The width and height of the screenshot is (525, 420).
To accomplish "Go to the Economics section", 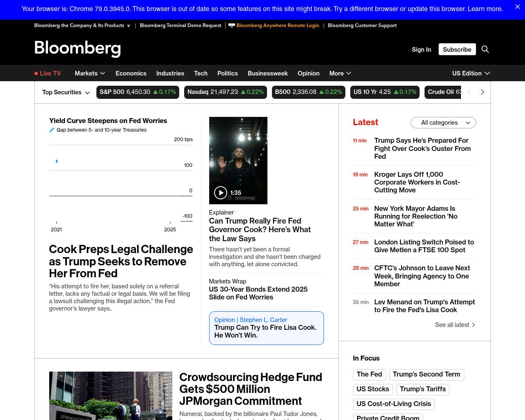I will click(131, 73).
